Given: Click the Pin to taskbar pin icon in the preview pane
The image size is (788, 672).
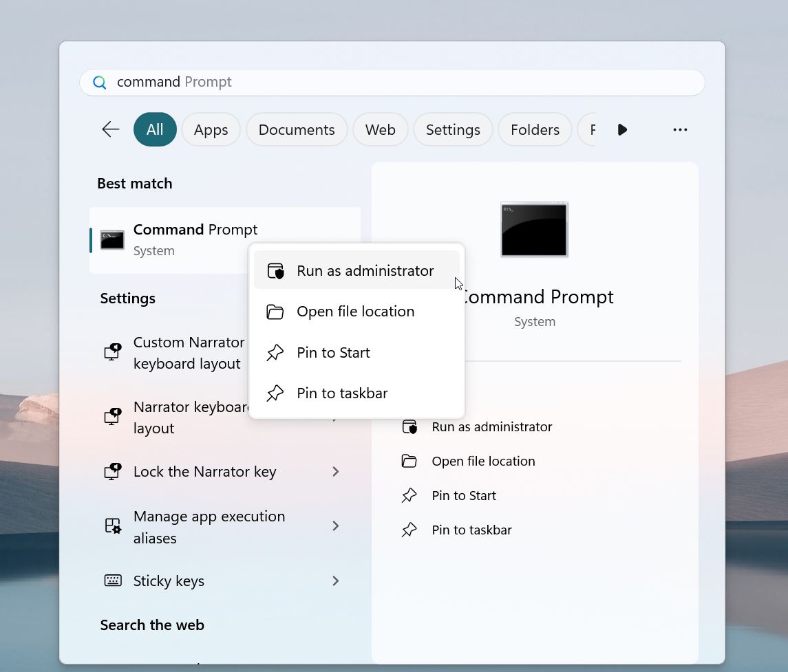Looking at the screenshot, I should pos(409,530).
